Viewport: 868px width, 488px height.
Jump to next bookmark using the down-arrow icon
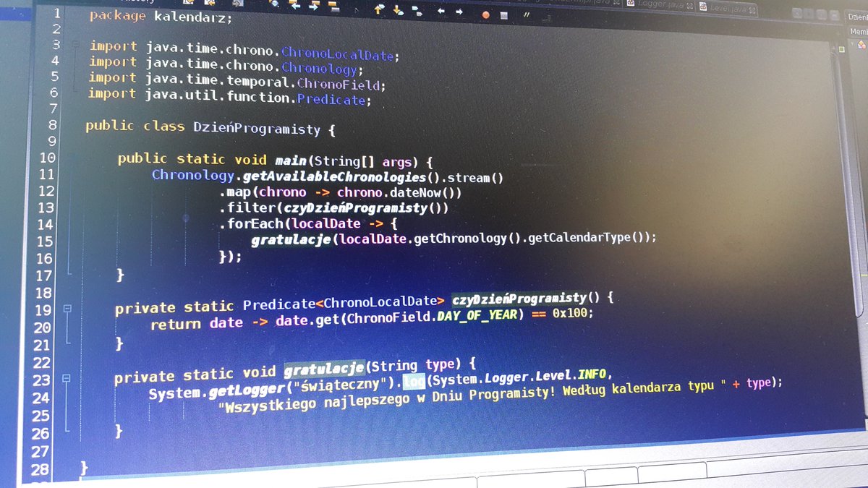point(398,10)
